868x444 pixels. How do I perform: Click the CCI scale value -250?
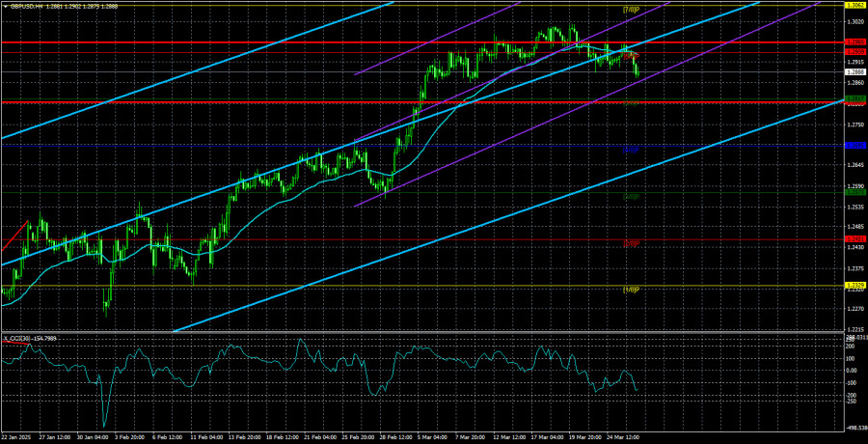[852, 402]
